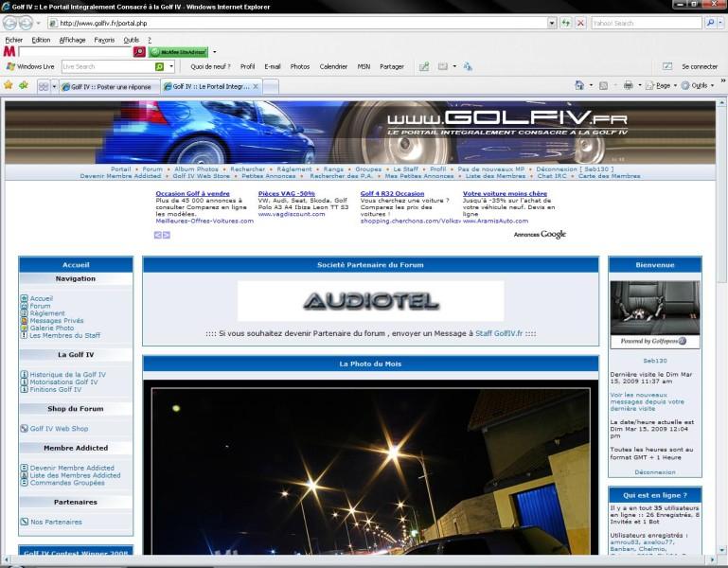Open the Live Search options dropdown arrow
Viewport: 728px width, 568px height.
coord(171,67)
